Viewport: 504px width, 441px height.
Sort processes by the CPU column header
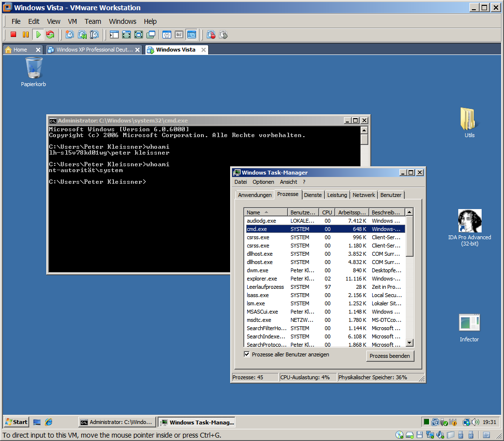(326, 212)
